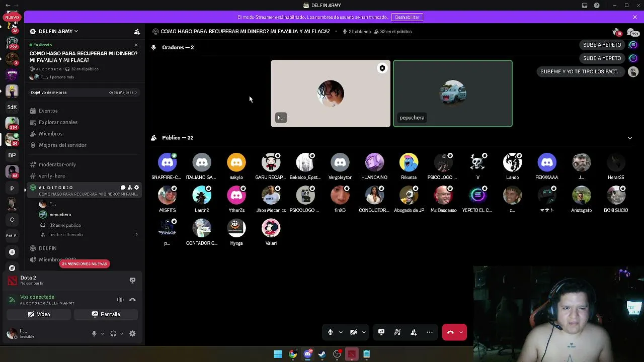Screen dimensions: 644x362
Task: Click share screen icon in call bar
Action: click(x=381, y=332)
